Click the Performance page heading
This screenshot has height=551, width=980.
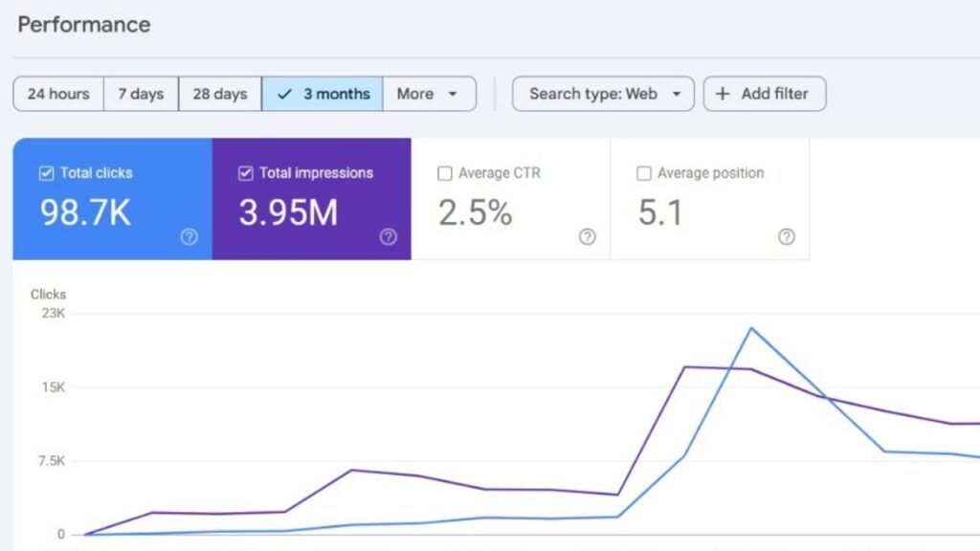pyautogui.click(x=84, y=25)
